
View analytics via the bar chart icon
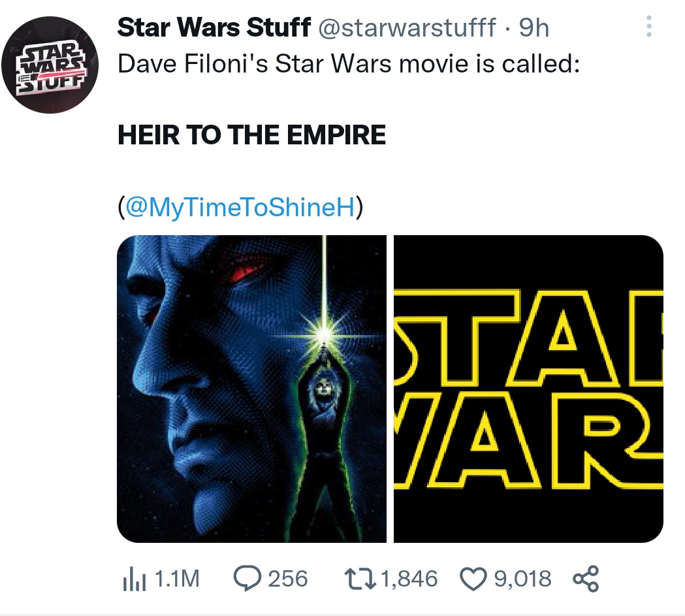coord(133,578)
